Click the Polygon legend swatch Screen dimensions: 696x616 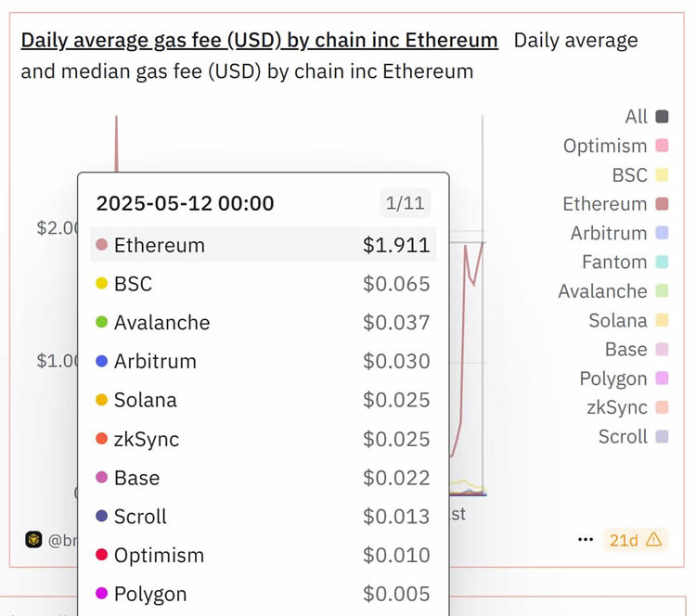pyautogui.click(x=662, y=379)
